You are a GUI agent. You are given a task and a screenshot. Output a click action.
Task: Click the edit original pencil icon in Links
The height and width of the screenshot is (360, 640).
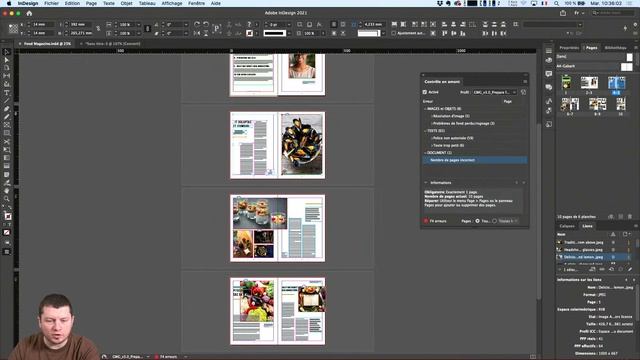pyautogui.click(x=630, y=269)
